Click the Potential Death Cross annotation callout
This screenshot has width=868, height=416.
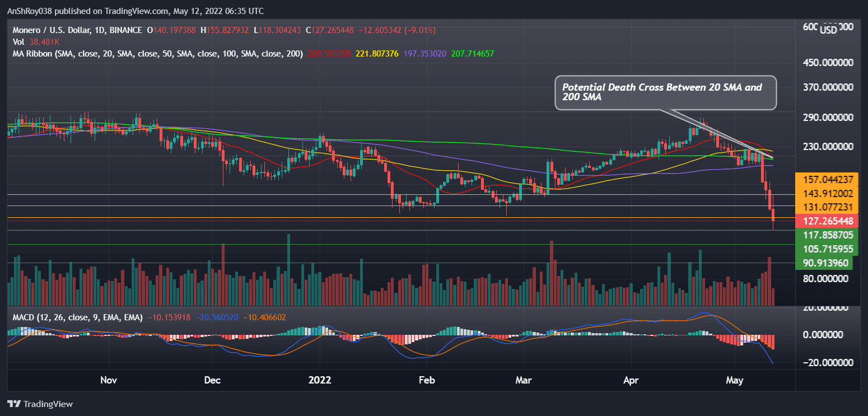[665, 92]
